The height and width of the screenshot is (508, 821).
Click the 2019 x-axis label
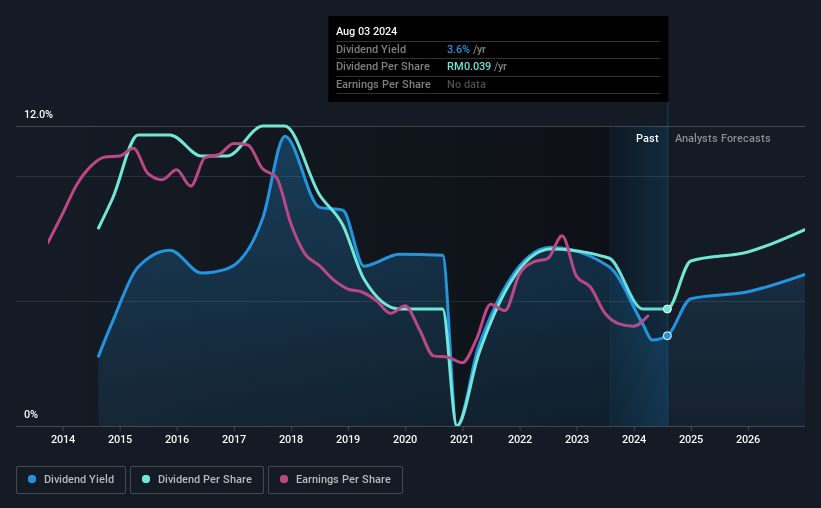click(348, 439)
